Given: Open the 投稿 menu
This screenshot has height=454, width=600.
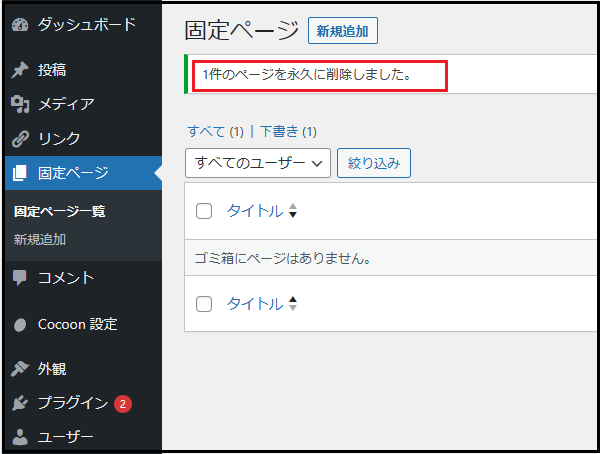Looking at the screenshot, I should click(x=83, y=70).
